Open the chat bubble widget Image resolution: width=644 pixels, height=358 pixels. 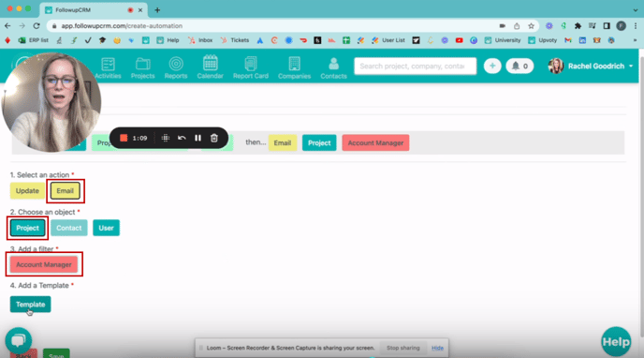click(18, 340)
